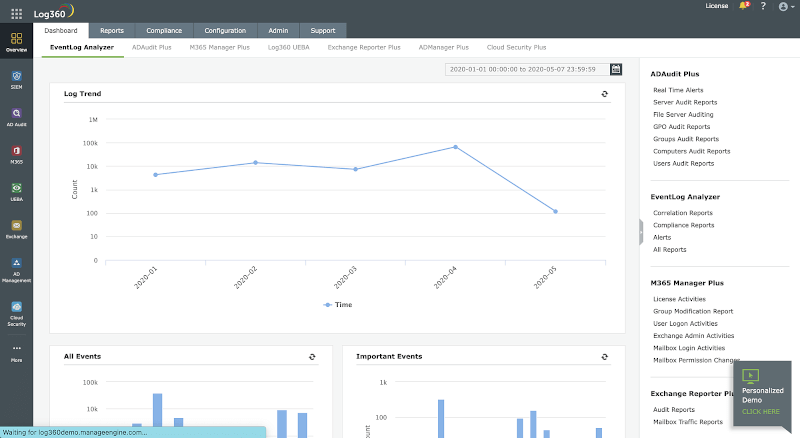Open the AD Audit sidebar icon
This screenshot has width=800, height=438.
pos(16,117)
